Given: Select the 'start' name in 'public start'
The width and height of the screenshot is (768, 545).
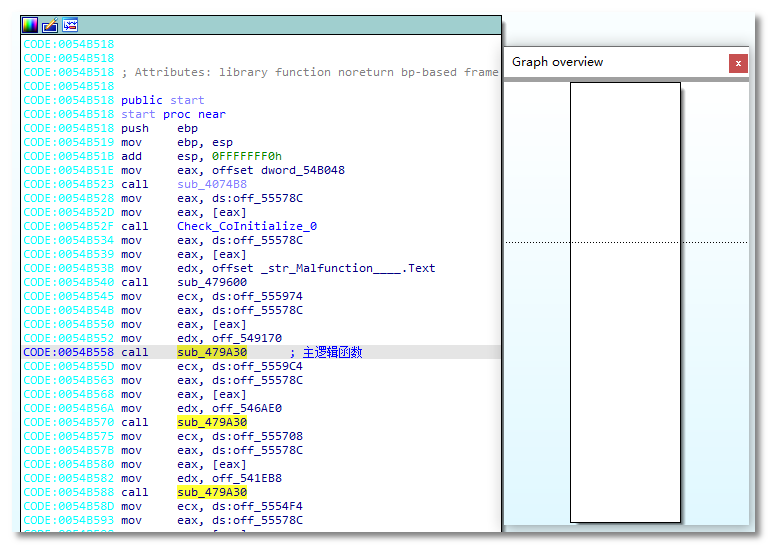Looking at the screenshot, I should (187, 100).
